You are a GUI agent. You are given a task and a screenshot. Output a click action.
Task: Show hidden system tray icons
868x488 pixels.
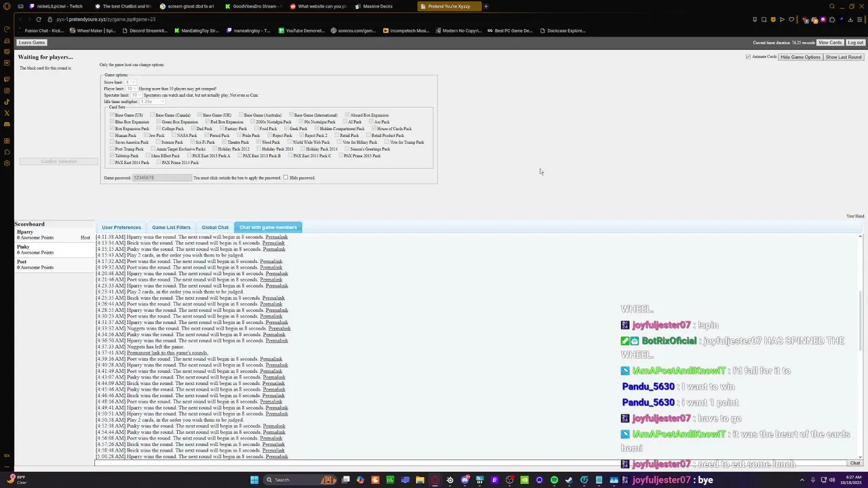[x=802, y=480]
